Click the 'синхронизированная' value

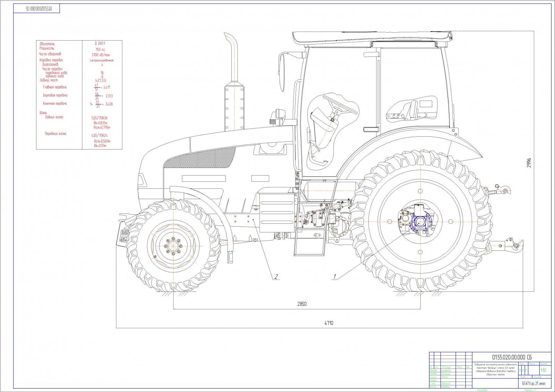tap(102, 60)
